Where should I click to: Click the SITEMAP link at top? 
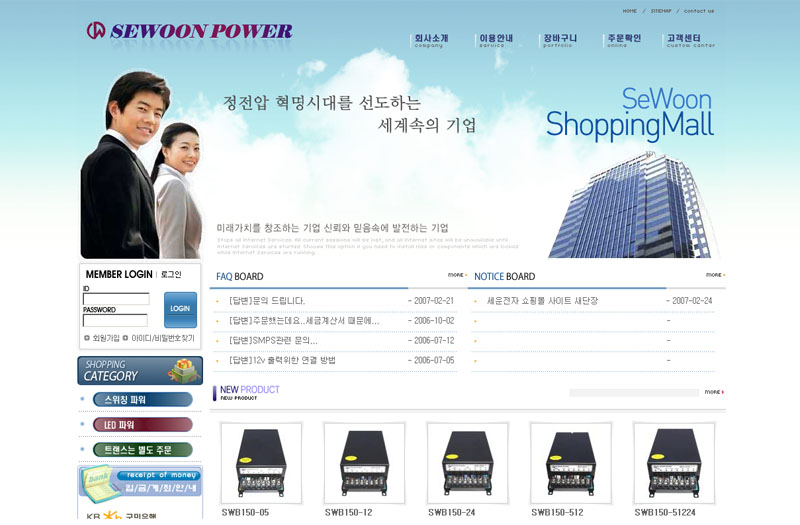[x=661, y=11]
